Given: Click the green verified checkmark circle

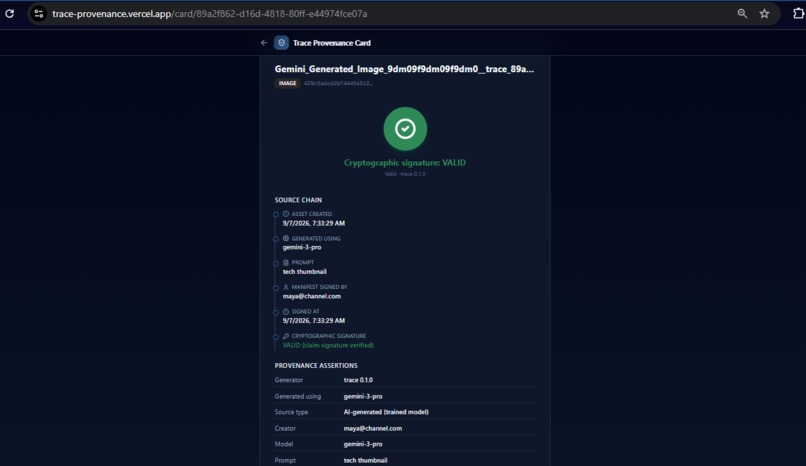Looking at the screenshot, I should (405, 129).
